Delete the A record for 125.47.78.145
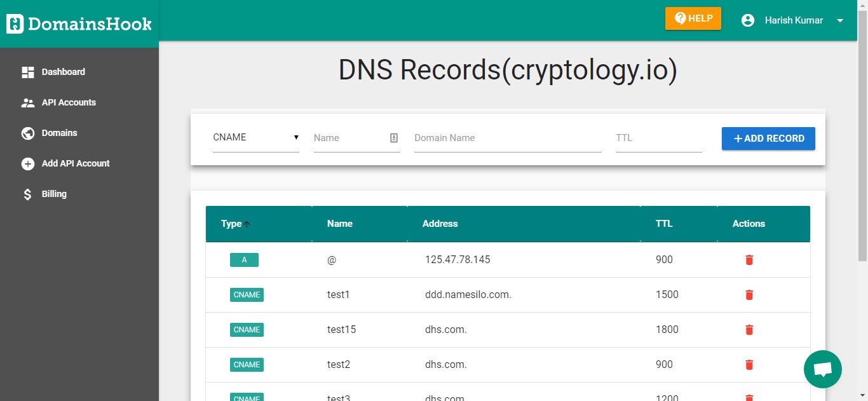Screen dimensions: 868x401 749,260
